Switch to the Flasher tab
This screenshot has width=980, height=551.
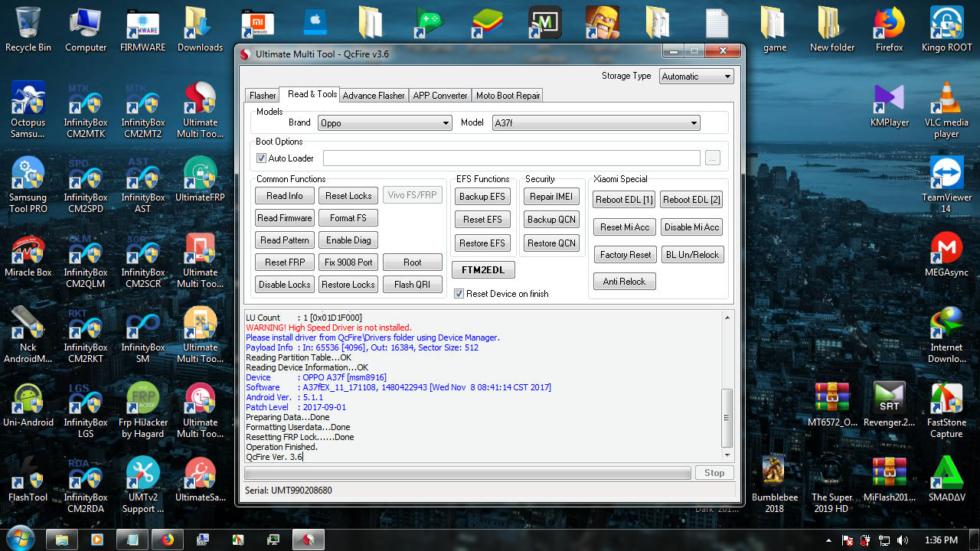point(263,96)
